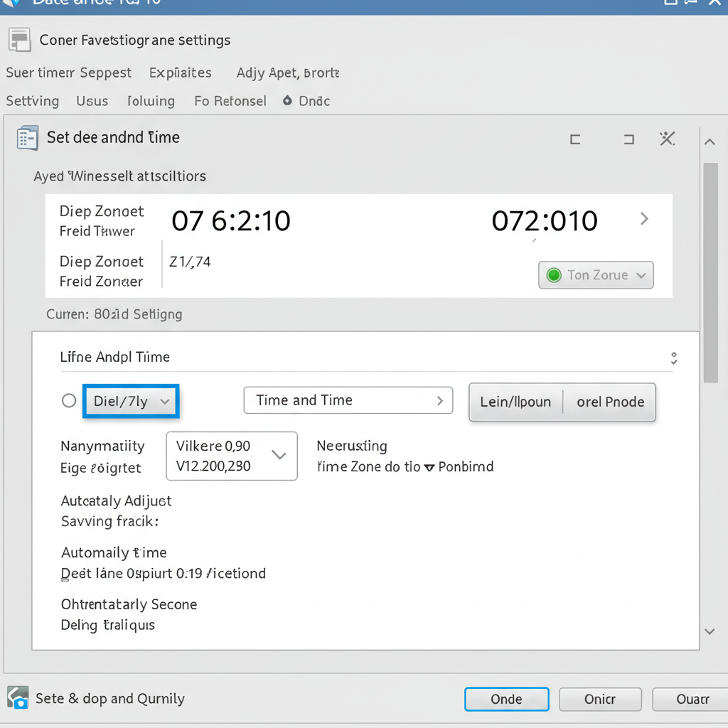
Task: Click the Savving fracik: text
Action: 109,521
